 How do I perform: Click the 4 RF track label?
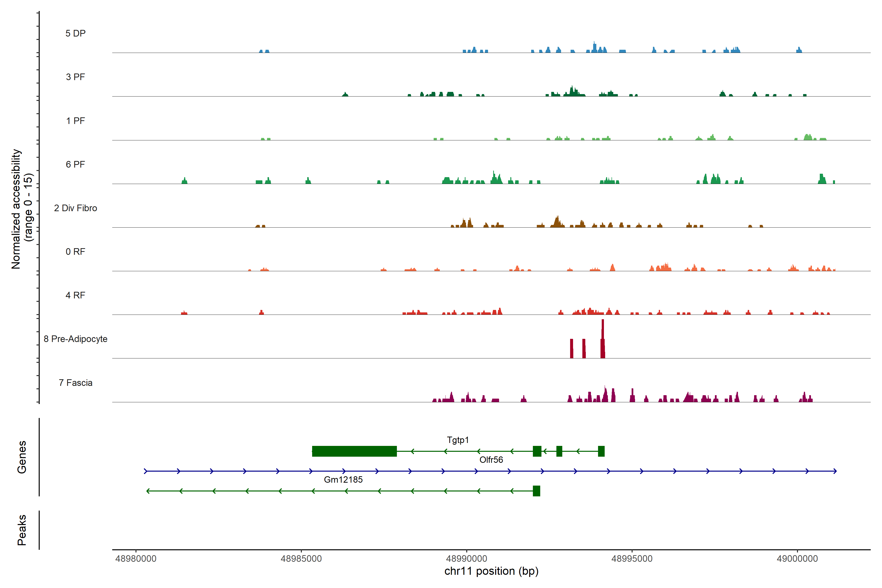[75, 295]
